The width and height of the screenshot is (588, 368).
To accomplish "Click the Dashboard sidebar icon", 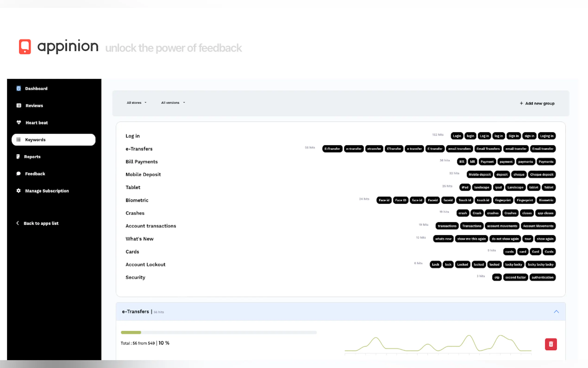I will tap(19, 88).
